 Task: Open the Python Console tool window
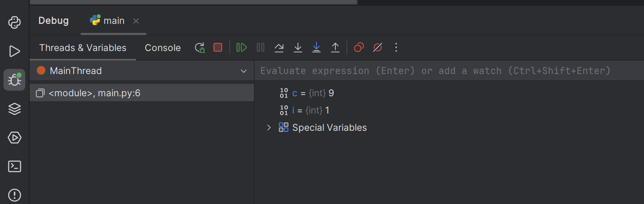click(15, 22)
